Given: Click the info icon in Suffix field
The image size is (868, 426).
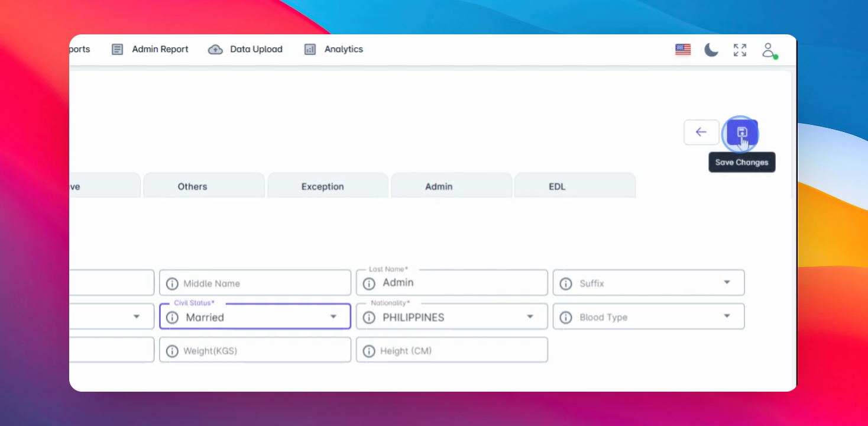Looking at the screenshot, I should pos(566,284).
